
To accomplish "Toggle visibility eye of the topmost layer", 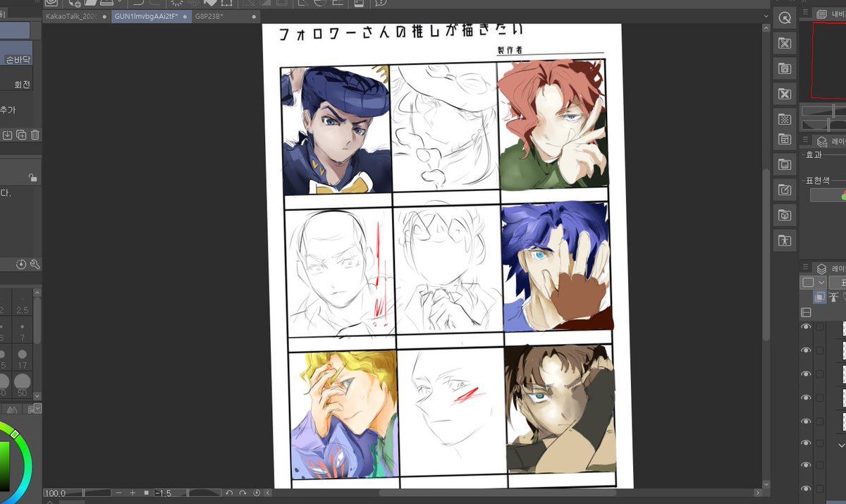I will click(806, 327).
